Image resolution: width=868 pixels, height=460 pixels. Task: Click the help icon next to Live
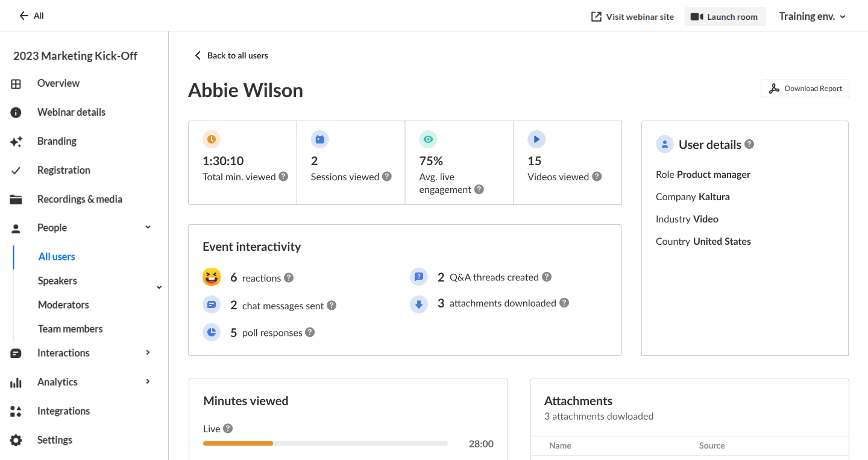(x=228, y=428)
